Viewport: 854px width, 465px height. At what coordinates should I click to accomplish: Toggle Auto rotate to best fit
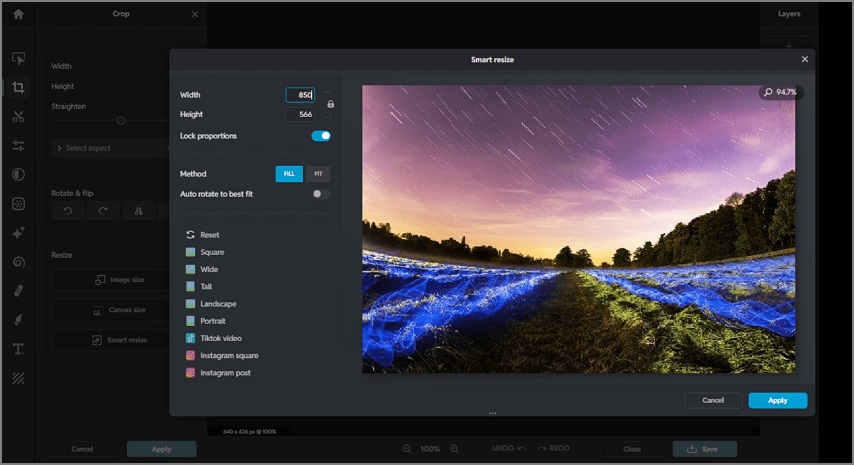tap(321, 194)
